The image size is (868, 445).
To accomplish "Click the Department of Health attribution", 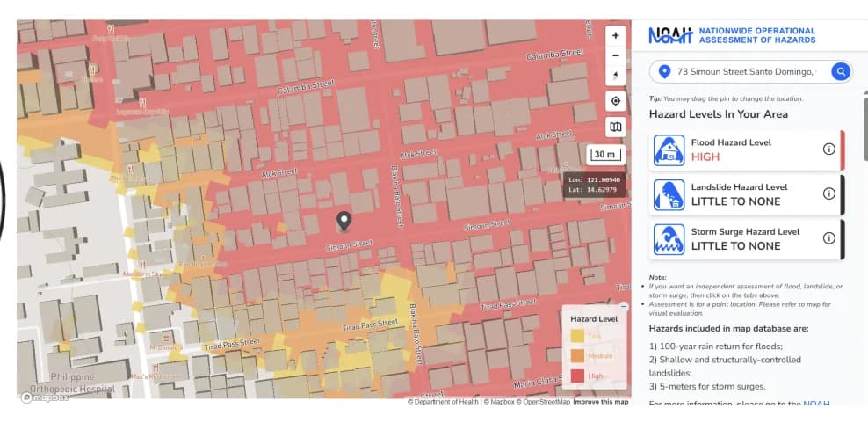I will tap(444, 402).
